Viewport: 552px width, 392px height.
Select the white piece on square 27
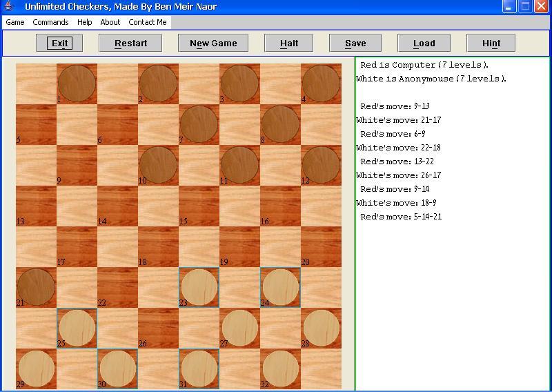point(239,328)
